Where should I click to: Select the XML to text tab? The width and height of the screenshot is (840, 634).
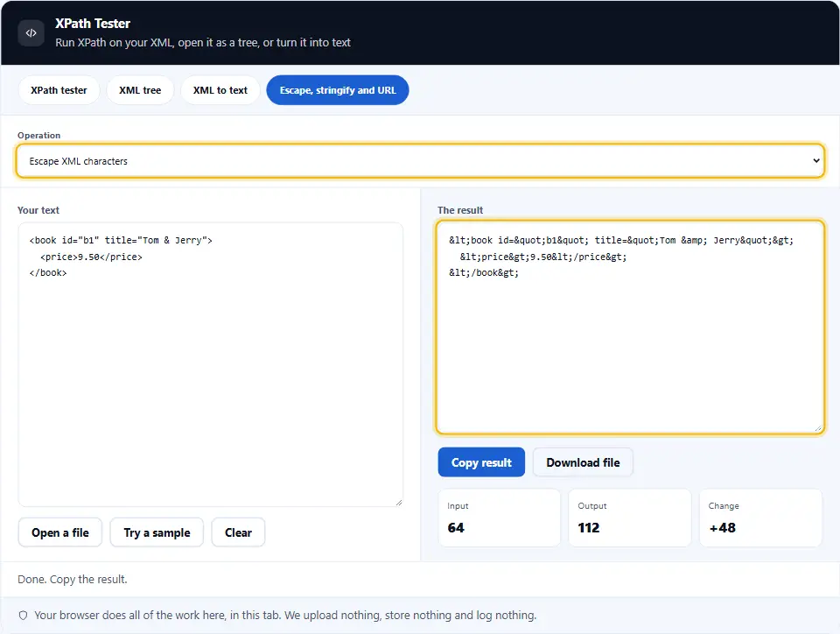(220, 90)
